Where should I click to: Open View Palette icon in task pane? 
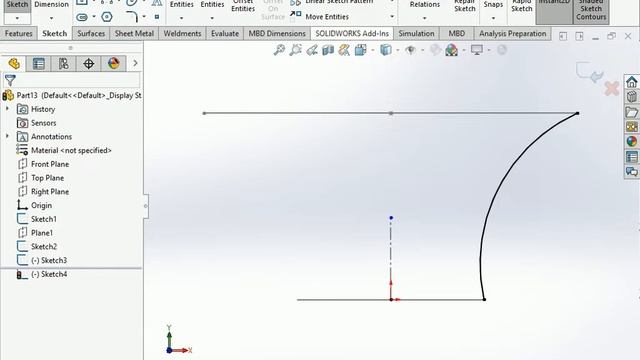[631, 127]
